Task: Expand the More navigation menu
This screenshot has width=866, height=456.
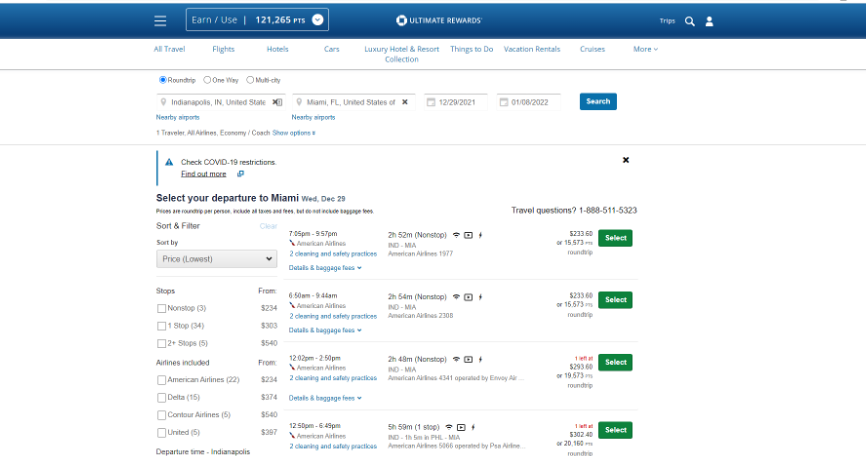Action: pos(645,49)
